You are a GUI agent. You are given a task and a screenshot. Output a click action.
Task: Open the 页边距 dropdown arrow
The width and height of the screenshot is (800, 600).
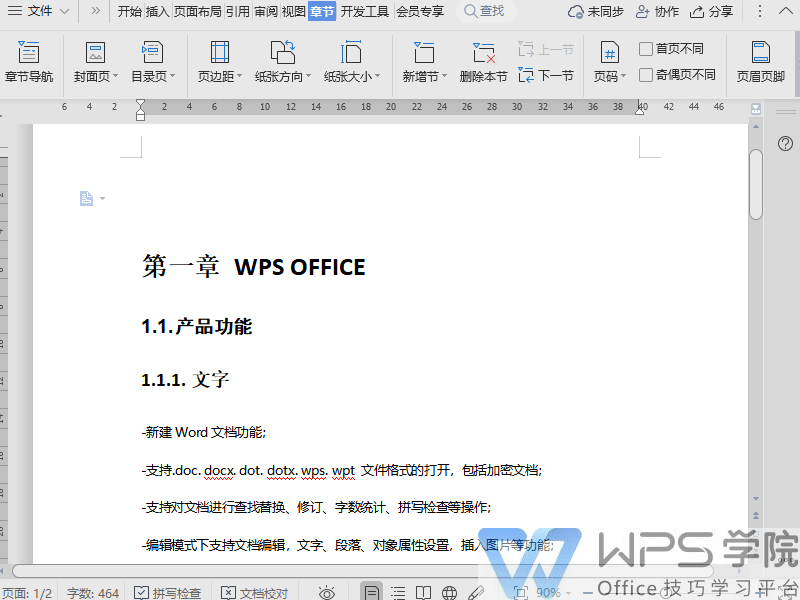pyautogui.click(x=239, y=76)
